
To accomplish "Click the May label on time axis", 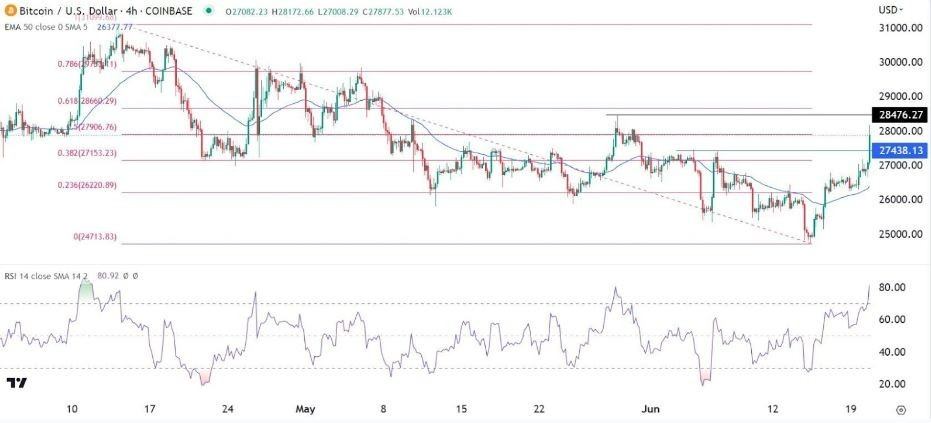I will pyautogui.click(x=305, y=409).
